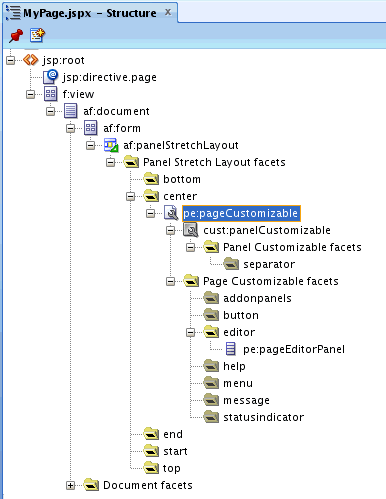This screenshot has height=499, width=386.
Task: Click the pe:pageCustomizable wrench icon
Action: (x=171, y=213)
